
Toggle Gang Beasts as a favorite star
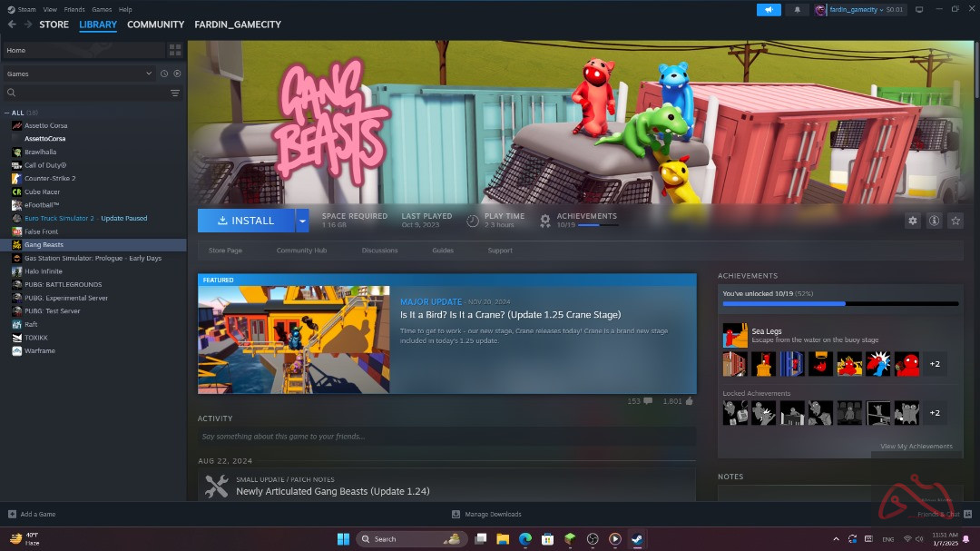click(x=955, y=221)
